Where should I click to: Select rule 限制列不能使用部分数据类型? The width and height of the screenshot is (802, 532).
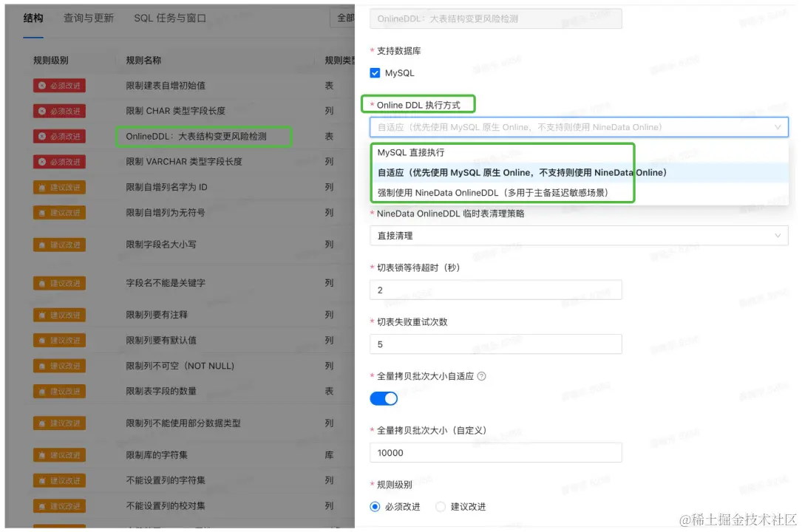point(183,423)
